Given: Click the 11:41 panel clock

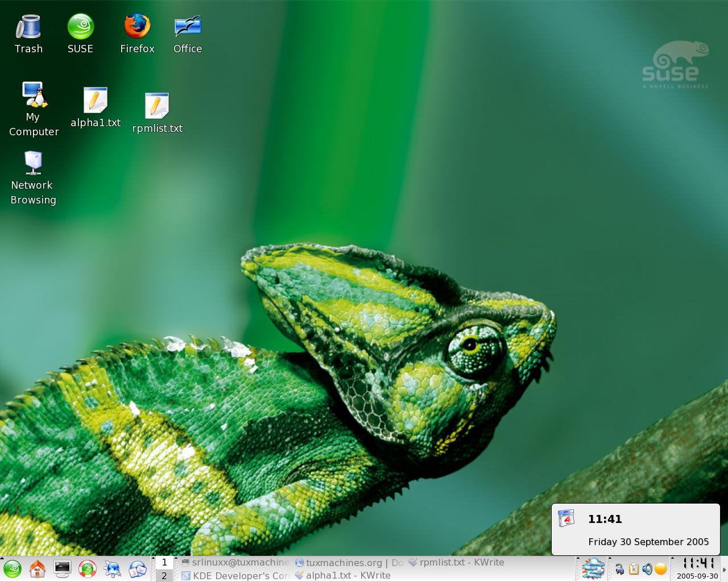Looking at the screenshot, I should click(698, 563).
